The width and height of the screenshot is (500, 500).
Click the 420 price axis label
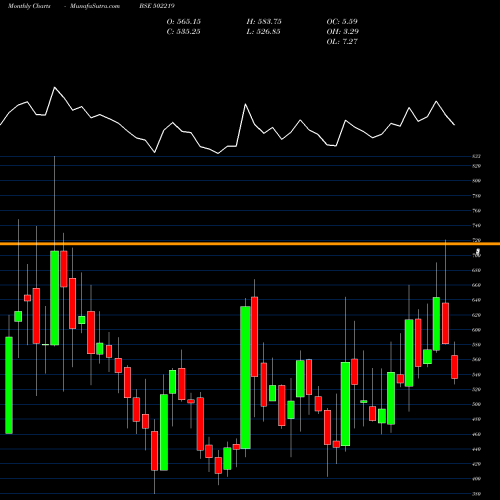tap(477, 464)
